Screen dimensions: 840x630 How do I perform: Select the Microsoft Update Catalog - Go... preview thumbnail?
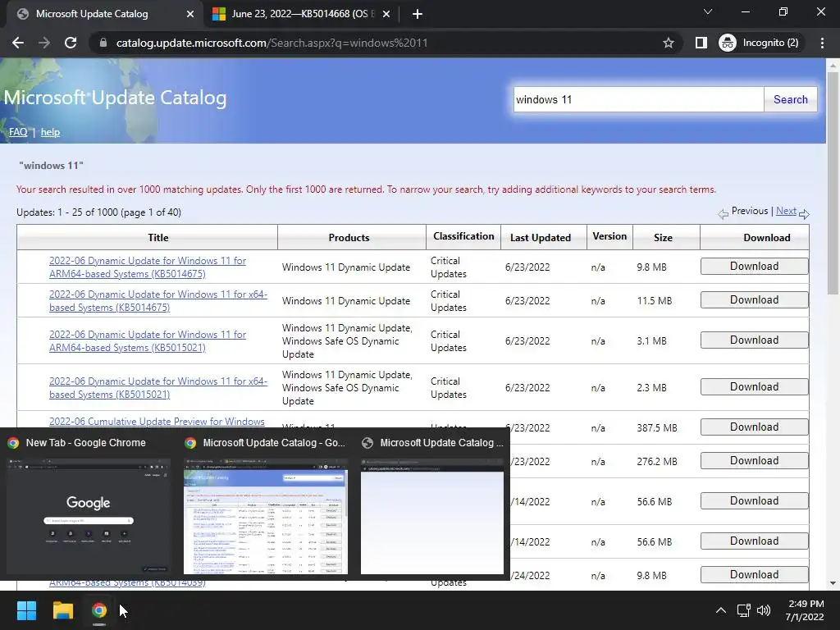[x=266, y=505]
